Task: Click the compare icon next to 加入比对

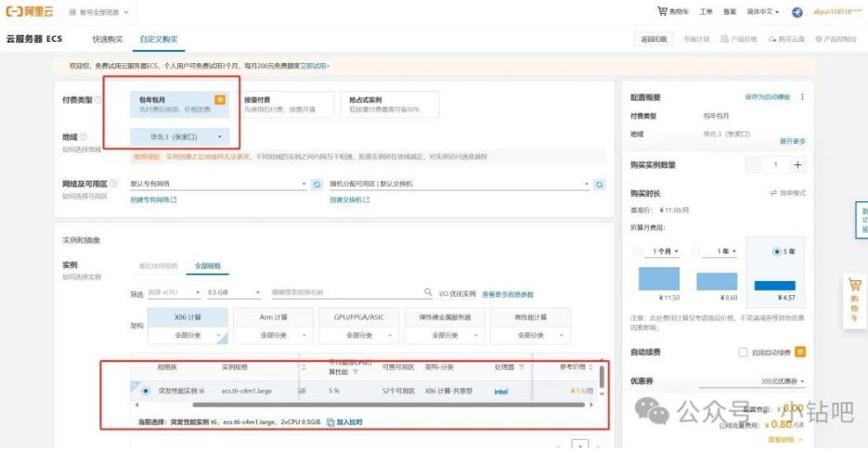Action: 330,422
